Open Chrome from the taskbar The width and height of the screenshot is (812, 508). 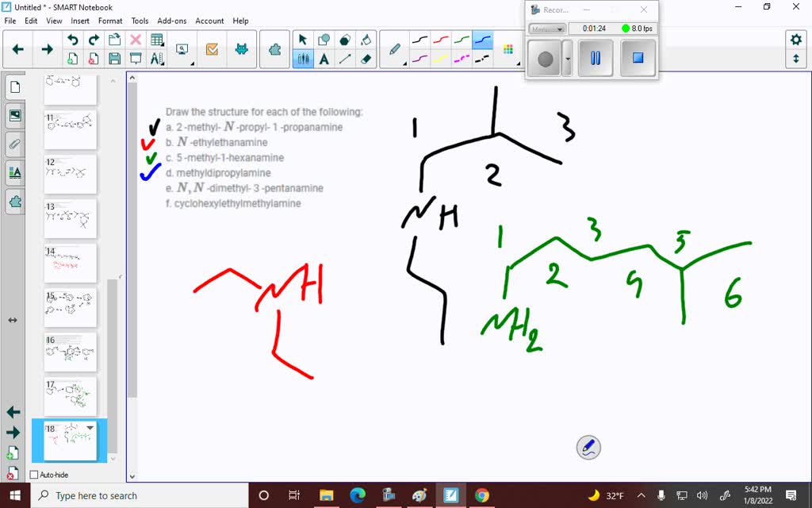click(x=481, y=495)
